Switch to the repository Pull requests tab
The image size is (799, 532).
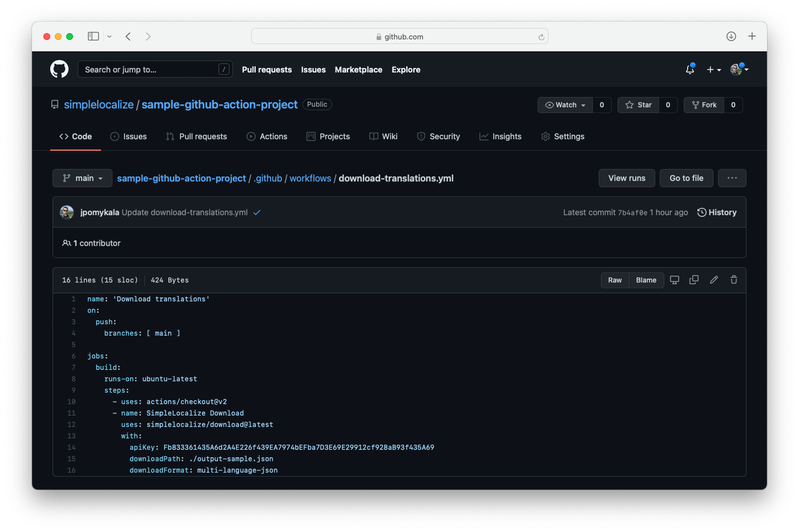(x=196, y=136)
